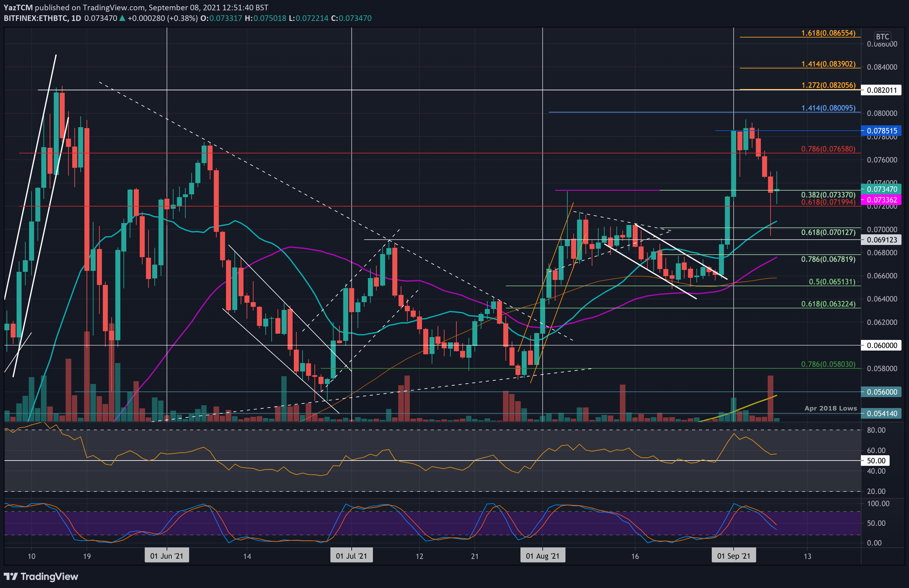This screenshot has height=588, width=909.
Task: Select the 01 Sep '21 date marker
Action: click(x=733, y=556)
